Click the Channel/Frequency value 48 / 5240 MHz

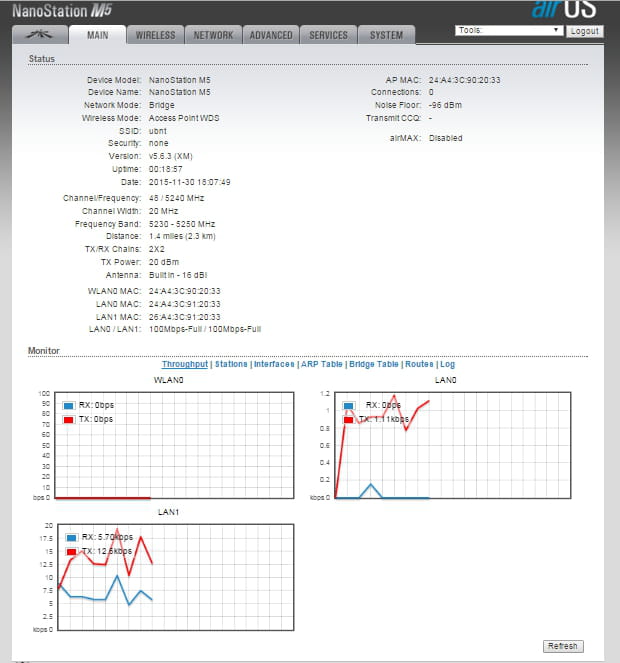pos(176,198)
